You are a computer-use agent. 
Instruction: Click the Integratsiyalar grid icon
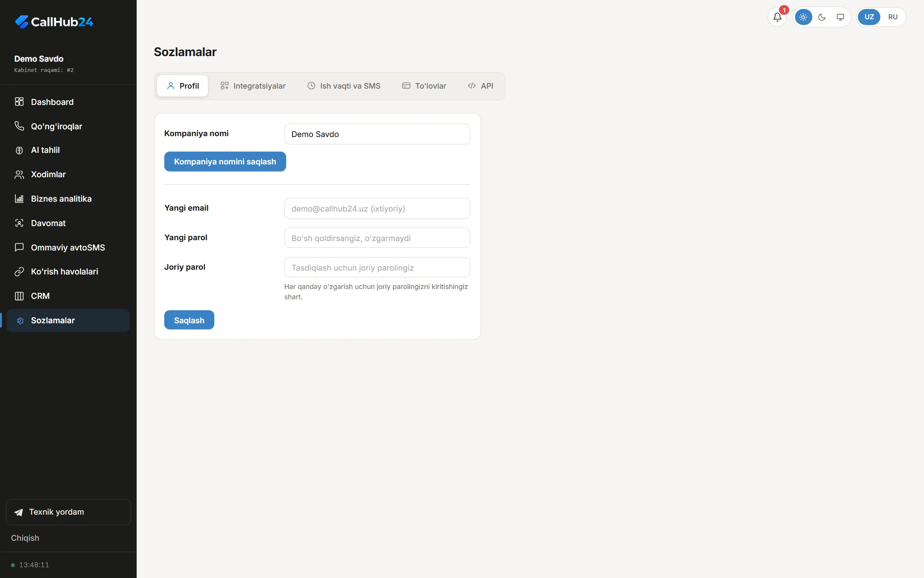225,86
